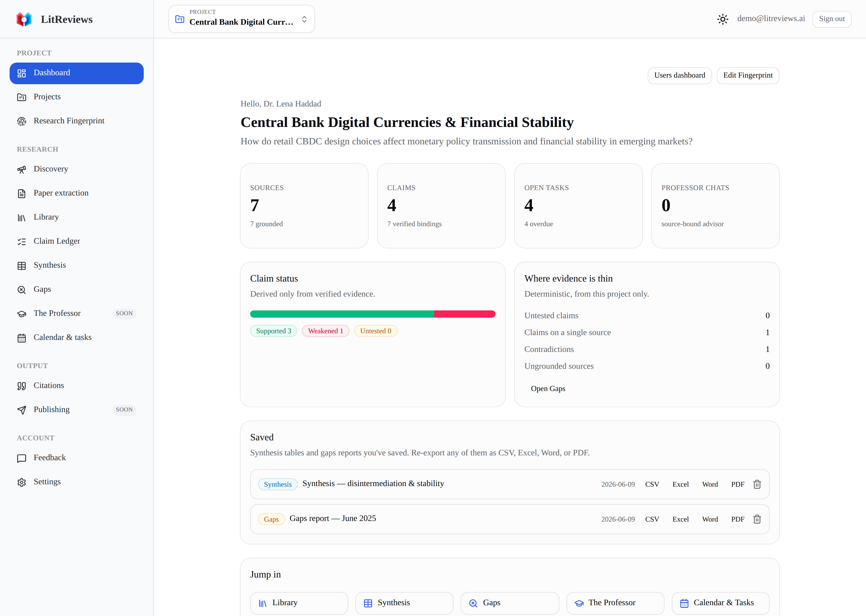Export Gaps report June 2025 as PDF

[738, 519]
